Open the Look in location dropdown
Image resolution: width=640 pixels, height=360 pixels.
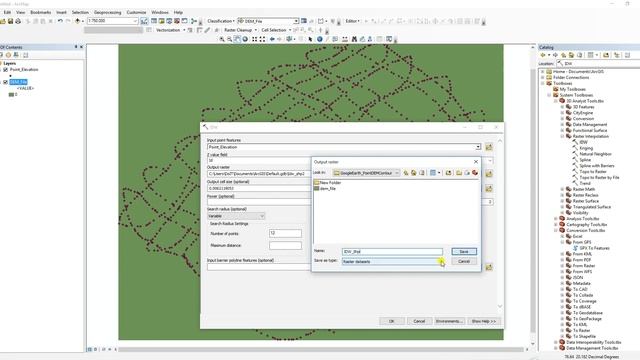pos(397,173)
